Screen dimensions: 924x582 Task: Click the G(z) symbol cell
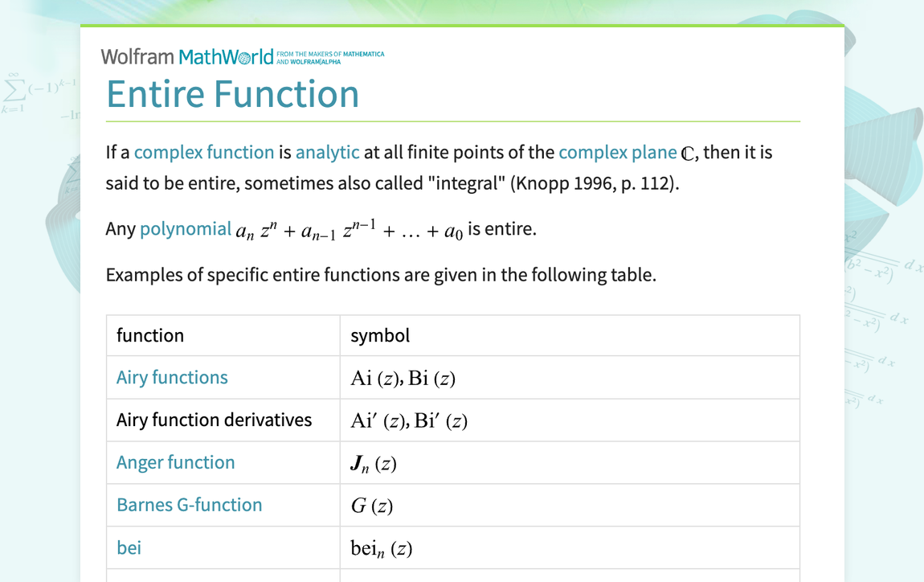[569, 506]
